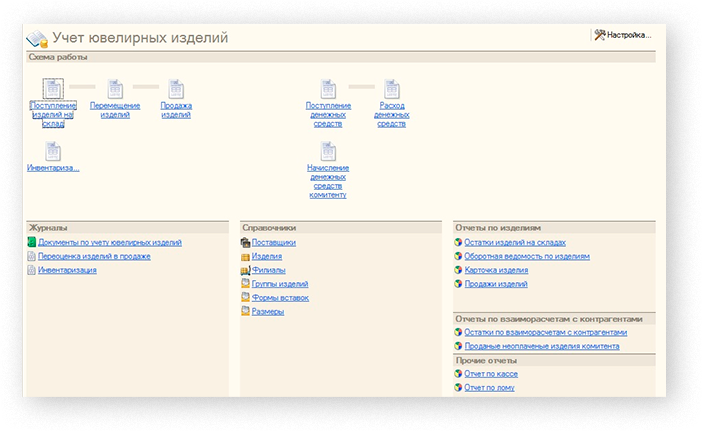Click report icon beside Остатки по взаиморасчетам
Screen dimensions: 702x431
[458, 332]
